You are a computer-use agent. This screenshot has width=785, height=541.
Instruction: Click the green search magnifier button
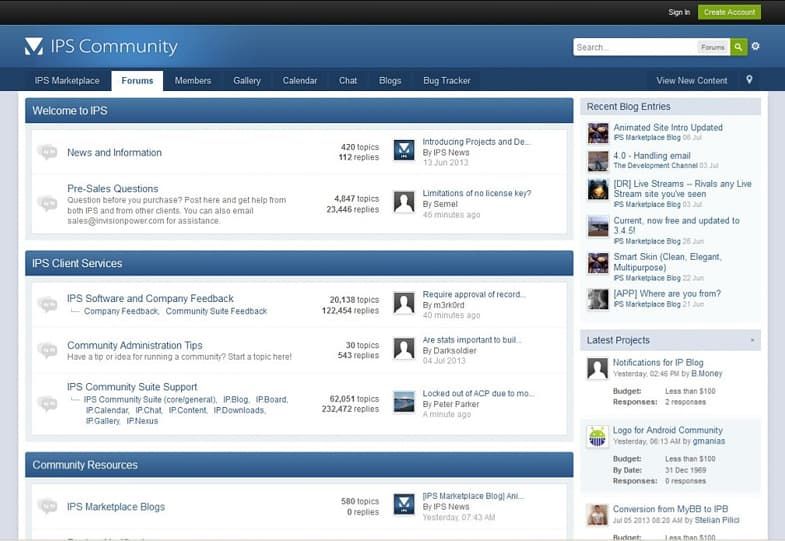coord(738,47)
